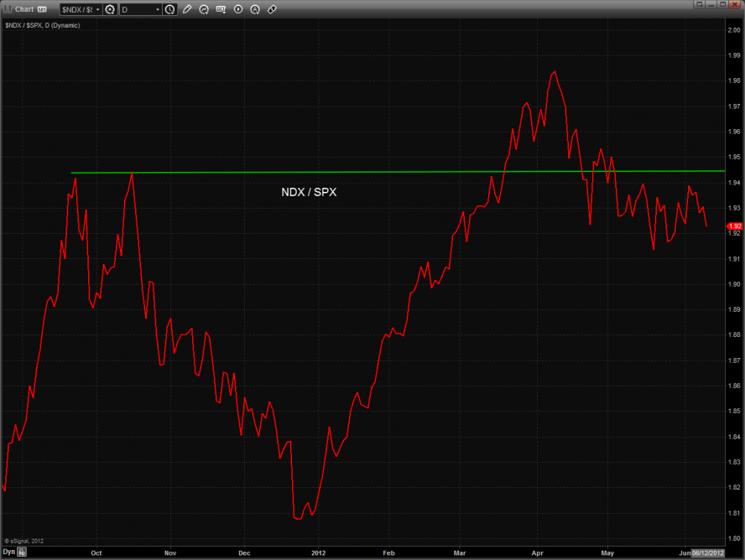Click inside the $NDX / $SPX symbol field

click(x=76, y=9)
